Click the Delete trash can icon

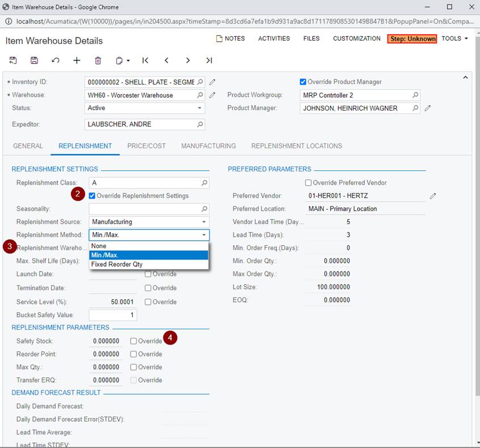point(98,60)
